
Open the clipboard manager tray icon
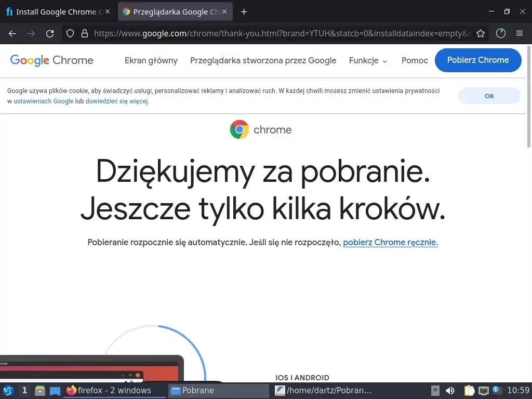click(469, 391)
